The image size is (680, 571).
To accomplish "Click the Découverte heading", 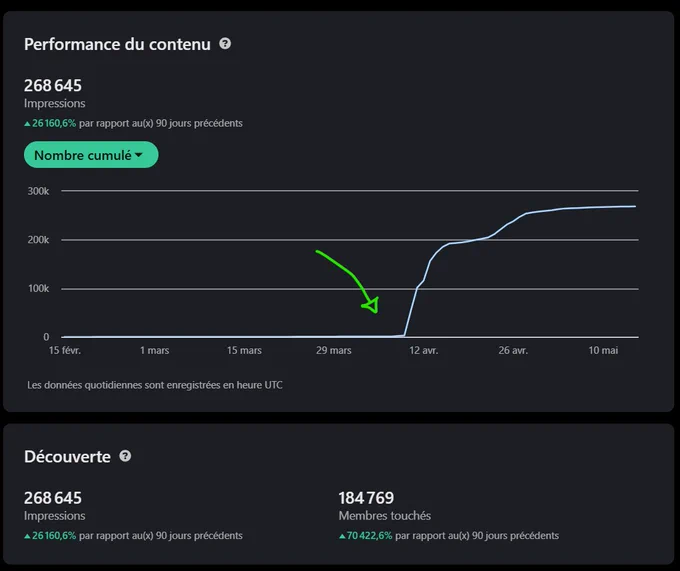I will (67, 457).
